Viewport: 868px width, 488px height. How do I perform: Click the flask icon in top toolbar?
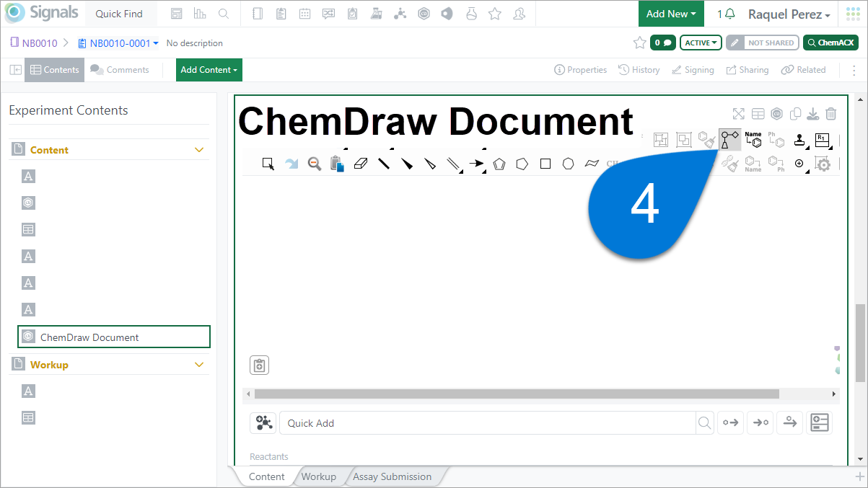tap(471, 14)
